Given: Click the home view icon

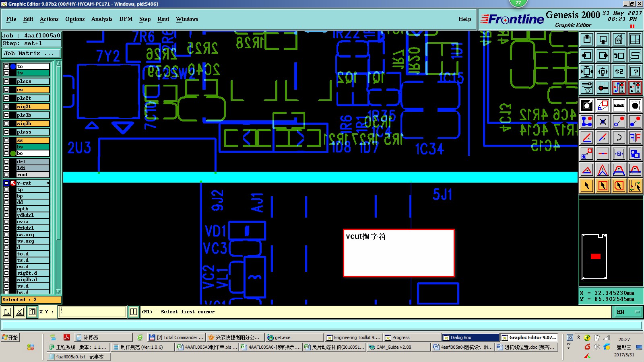Looking at the screenshot, I should pyautogui.click(x=619, y=39).
